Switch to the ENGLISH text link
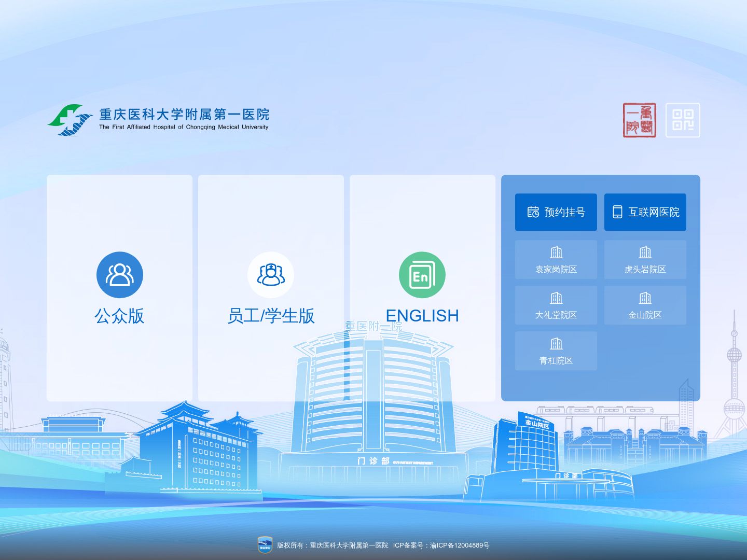 (x=422, y=316)
